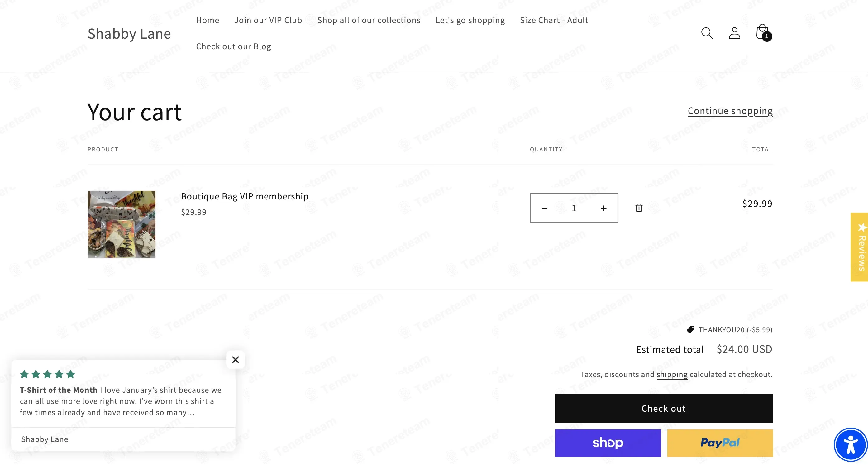Open the shopping bag cart icon
Screen dimensions: 868x470
(763, 33)
